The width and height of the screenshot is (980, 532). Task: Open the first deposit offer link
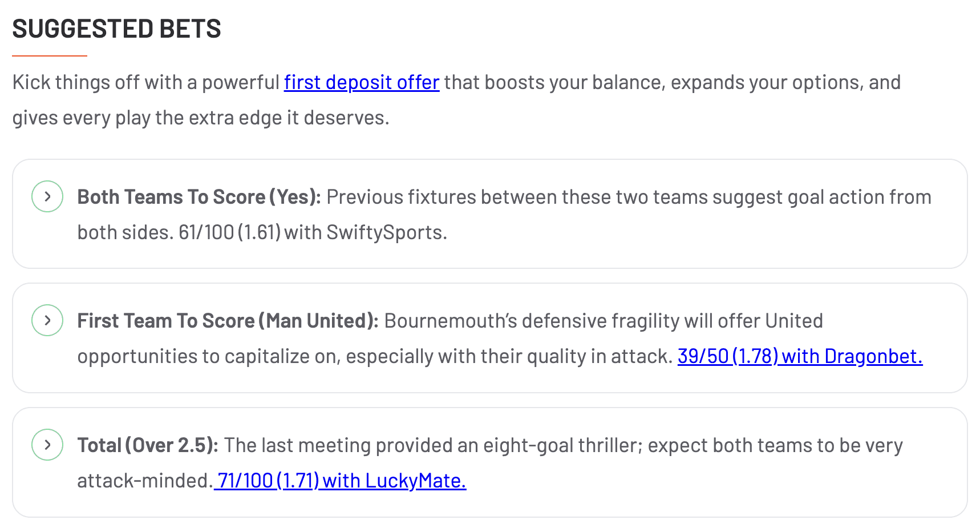(x=361, y=83)
